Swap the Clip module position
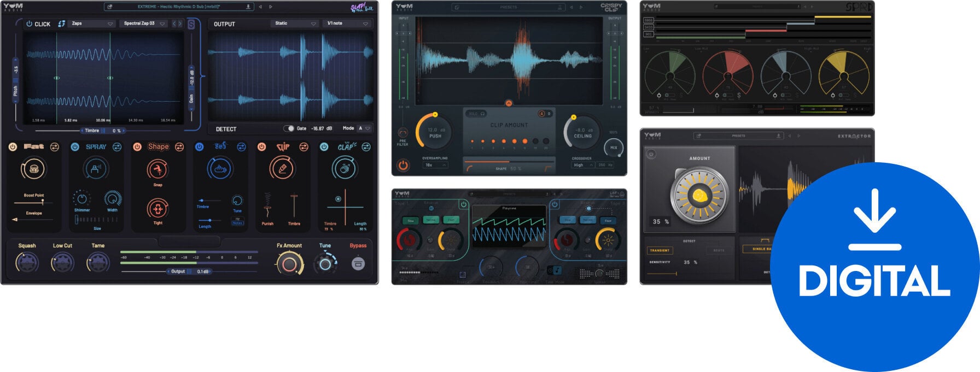 (x=304, y=147)
